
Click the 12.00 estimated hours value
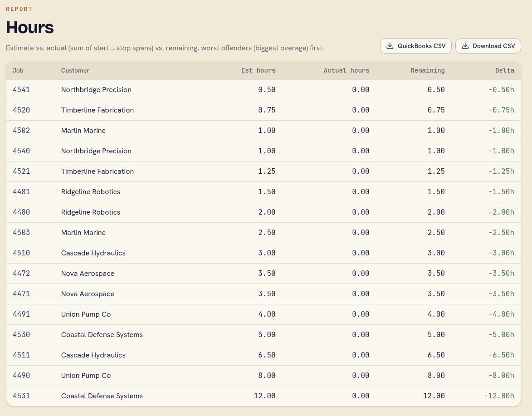coord(265,396)
